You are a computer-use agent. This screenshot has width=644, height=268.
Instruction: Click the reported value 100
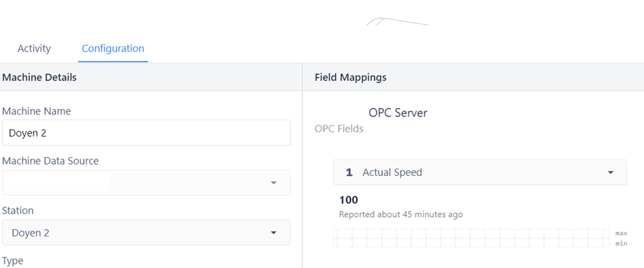348,200
